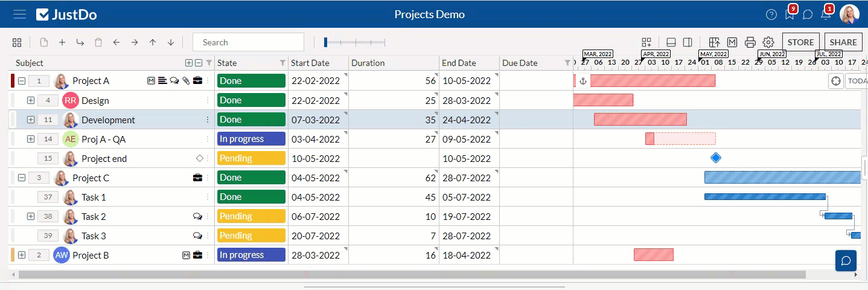The height and width of the screenshot is (290, 868).
Task: Open user profile avatar in header
Action: tap(849, 14)
